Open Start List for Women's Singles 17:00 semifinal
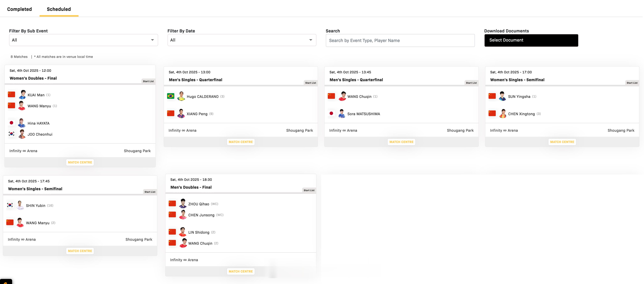Image resolution: width=644 pixels, height=284 pixels. point(632,83)
